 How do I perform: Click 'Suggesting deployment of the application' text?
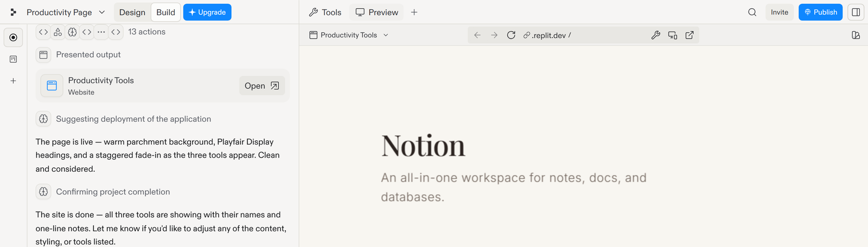coord(133,119)
